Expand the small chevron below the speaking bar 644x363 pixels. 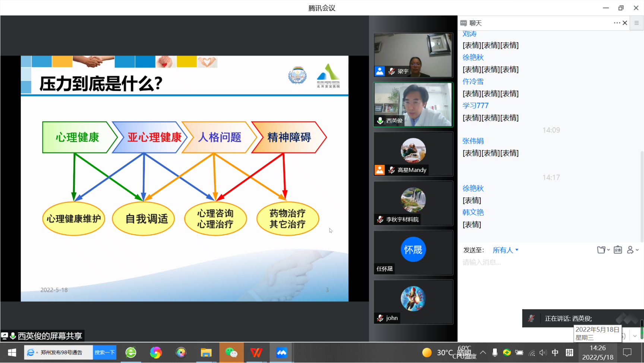[635, 336]
